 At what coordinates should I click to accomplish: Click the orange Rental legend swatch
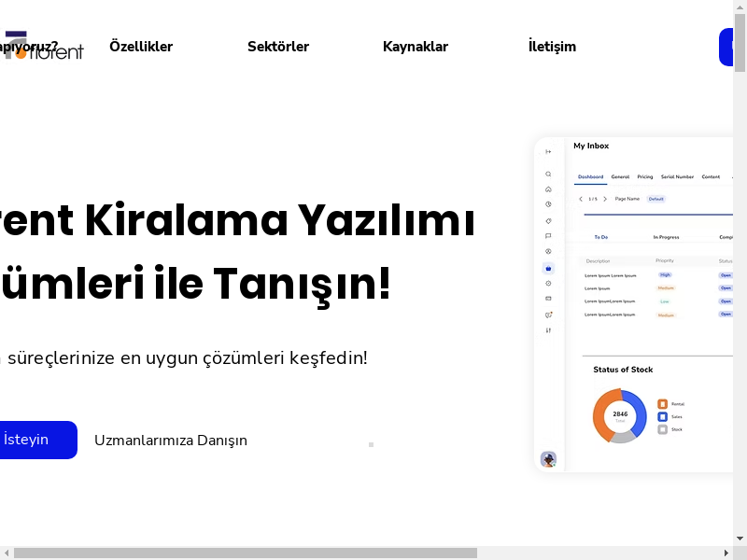tap(662, 404)
